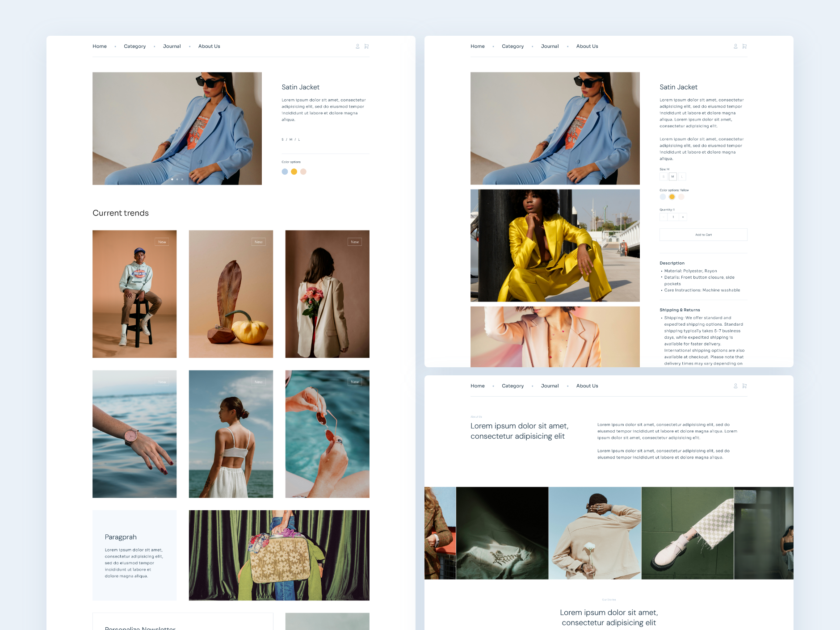Viewport: 840px width, 630px height.
Task: Open the user profile icon on the About Us page
Action: pos(735,386)
